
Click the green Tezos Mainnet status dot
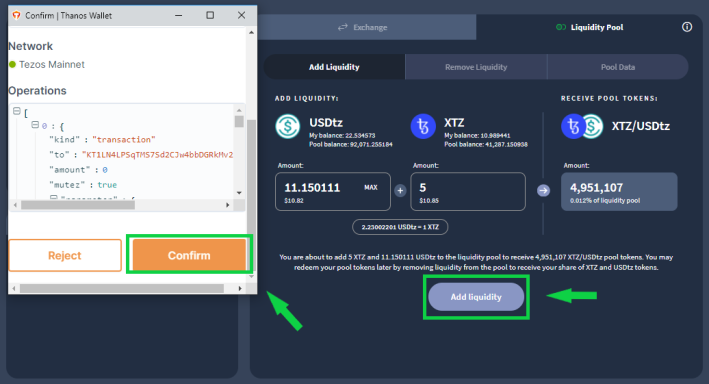coord(13,65)
